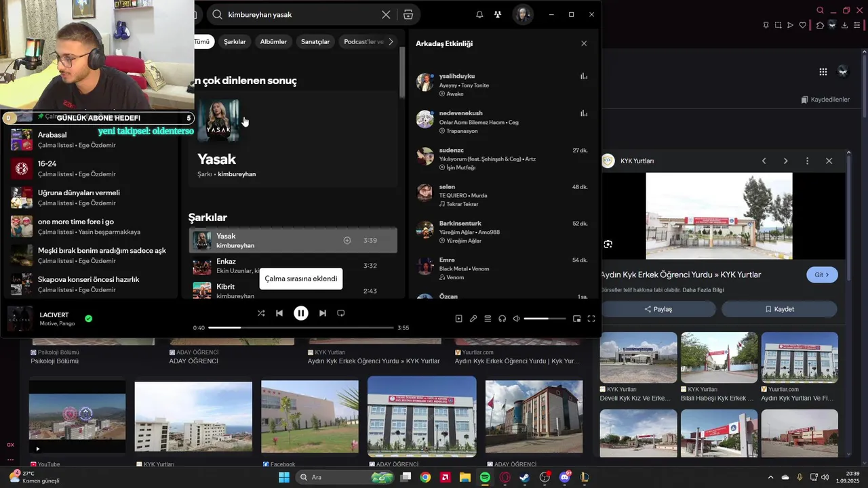868x488 pixels.
Task: Click the Git button in image panel
Action: 822,274
